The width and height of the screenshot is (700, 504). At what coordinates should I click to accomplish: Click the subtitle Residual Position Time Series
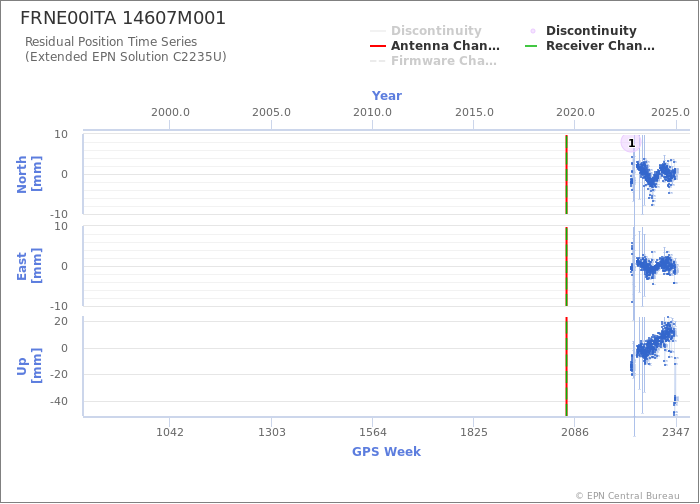pos(111,42)
